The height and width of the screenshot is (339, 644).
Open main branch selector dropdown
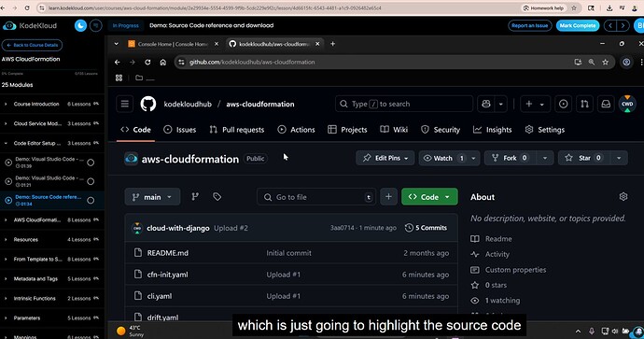click(152, 197)
